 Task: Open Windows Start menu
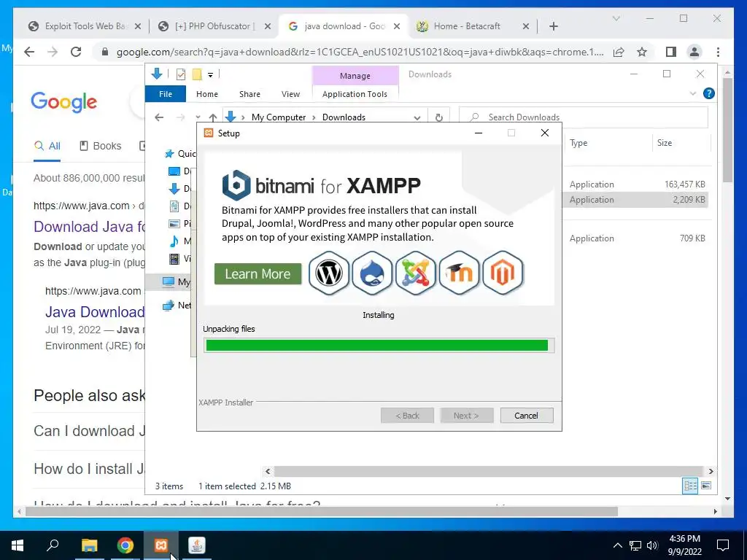18,545
